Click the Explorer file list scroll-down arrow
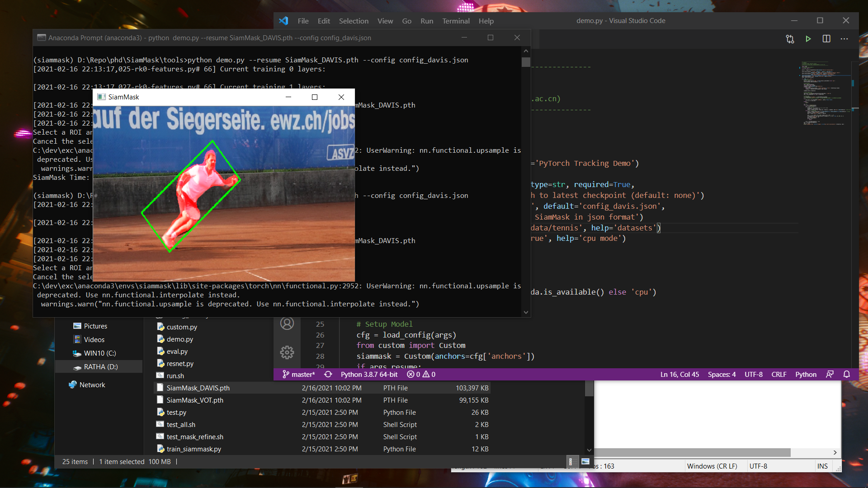 point(589,450)
